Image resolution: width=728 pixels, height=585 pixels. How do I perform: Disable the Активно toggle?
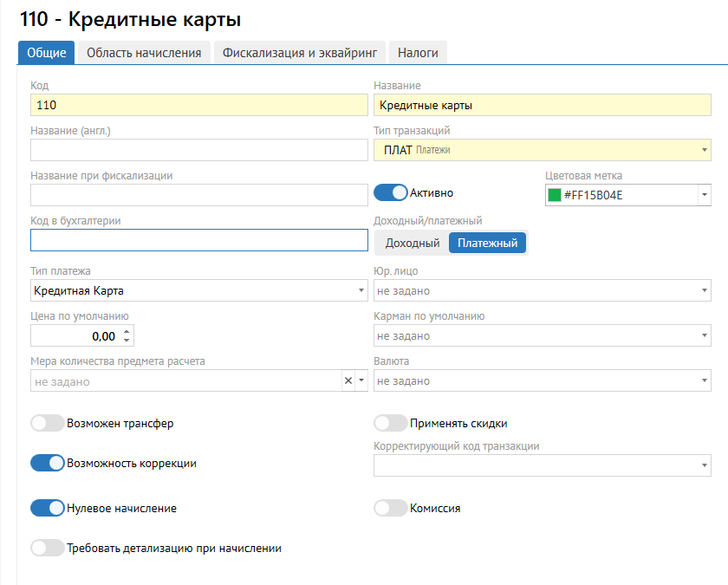(x=390, y=193)
